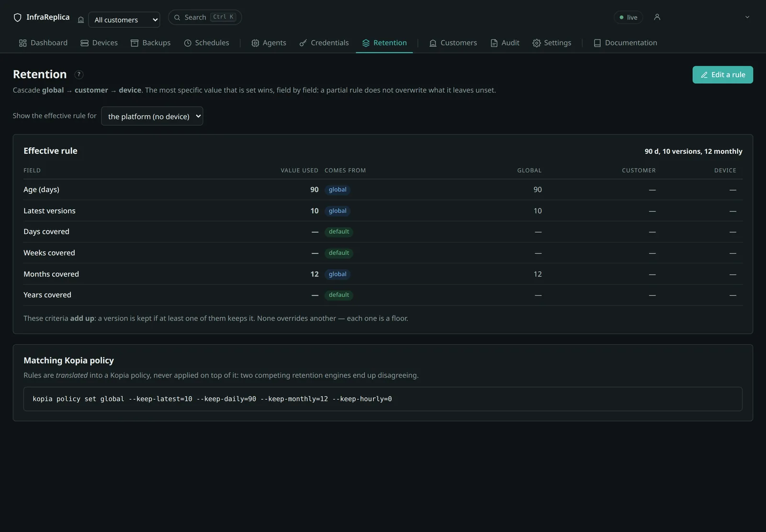The height and width of the screenshot is (532, 766).
Task: Click the Age (days) field label
Action: (x=42, y=190)
